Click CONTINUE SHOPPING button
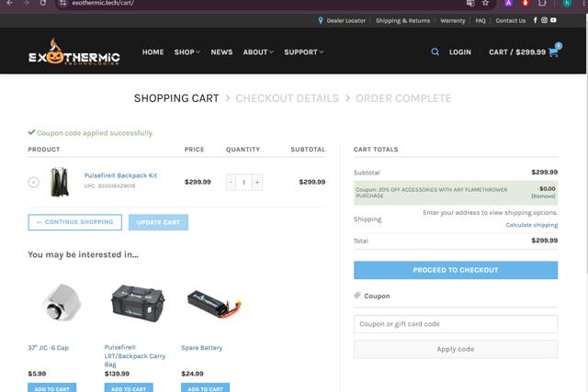 click(x=75, y=222)
